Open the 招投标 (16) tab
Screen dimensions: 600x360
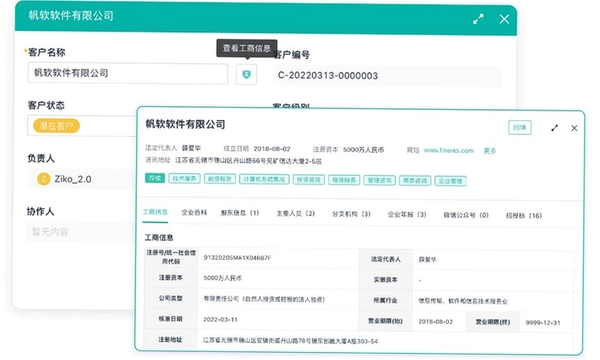pyautogui.click(x=524, y=215)
